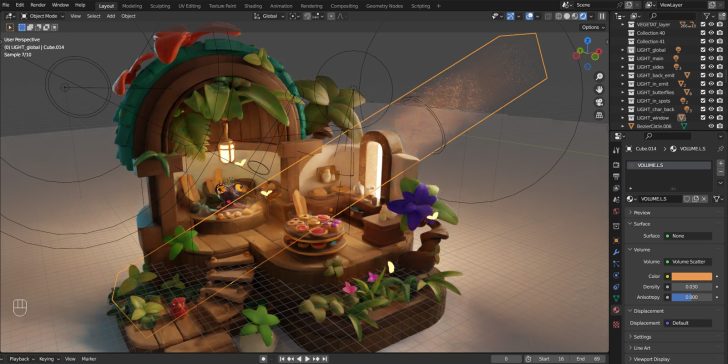Open the Object Mode dropdown

[x=43, y=16]
